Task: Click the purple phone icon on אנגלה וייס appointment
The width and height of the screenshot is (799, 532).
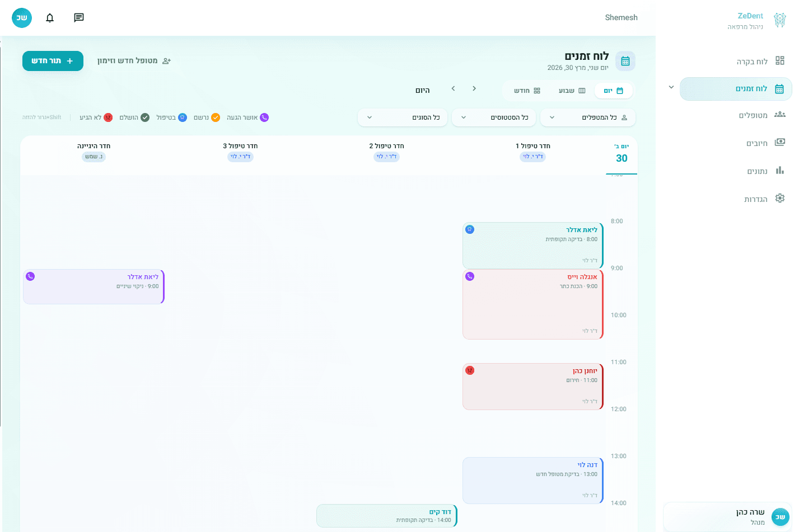Action: tap(470, 276)
